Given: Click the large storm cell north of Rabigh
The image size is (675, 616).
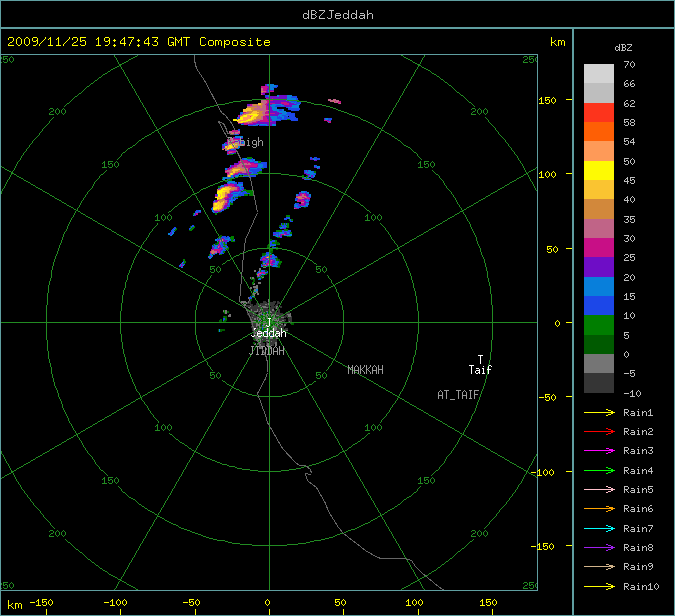Looking at the screenshot, I should point(267,111).
